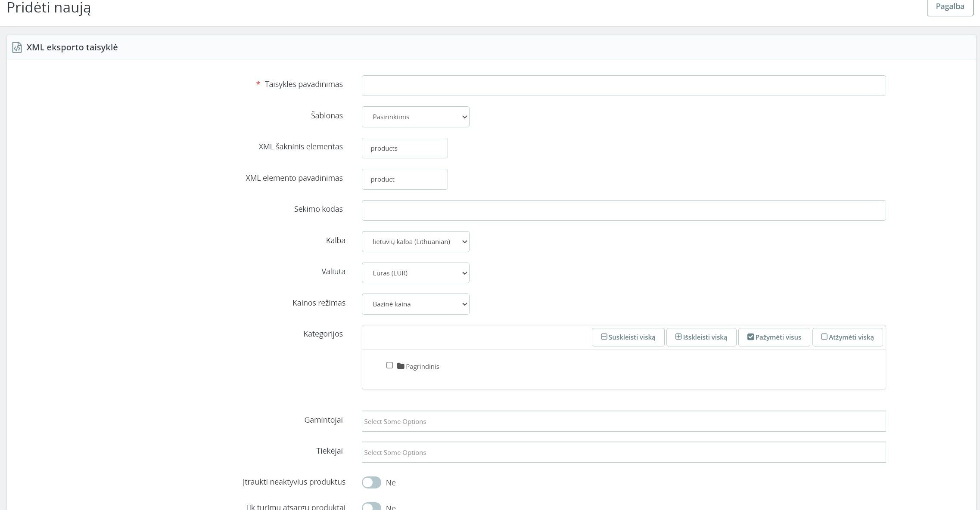Open the Kalba language dropdown
The height and width of the screenshot is (510, 980).
(415, 242)
